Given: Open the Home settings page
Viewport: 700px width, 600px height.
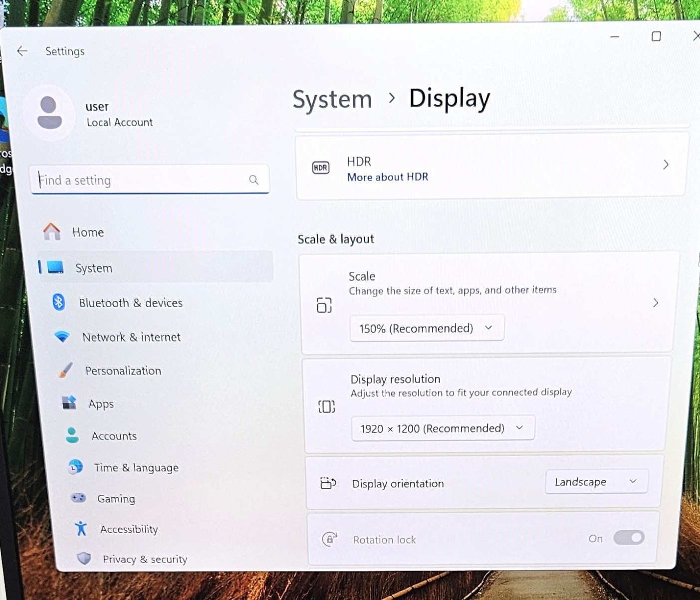Looking at the screenshot, I should point(155,232).
